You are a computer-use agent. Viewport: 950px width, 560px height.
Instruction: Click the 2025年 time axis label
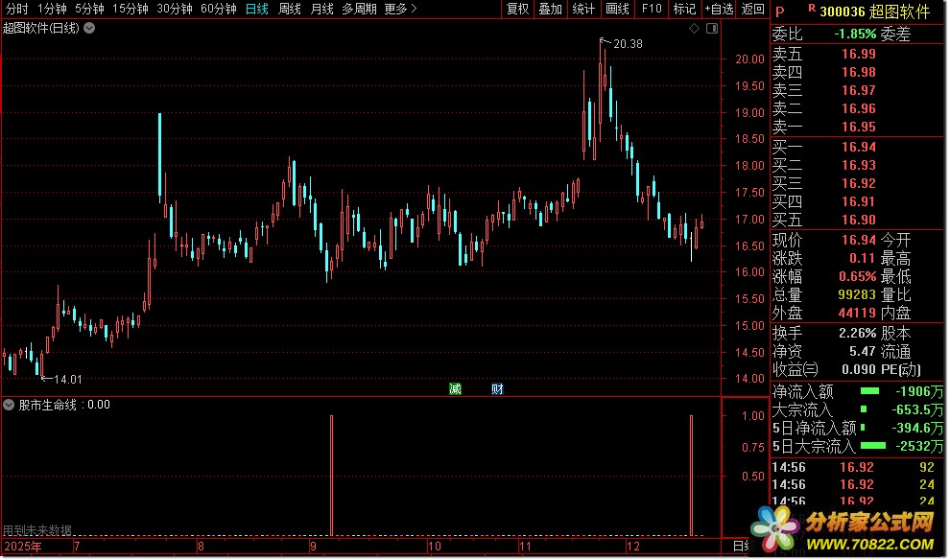pyautogui.click(x=23, y=547)
